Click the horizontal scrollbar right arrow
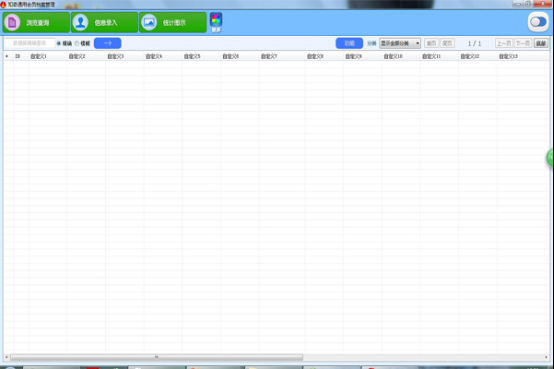The height and width of the screenshot is (369, 554). [x=546, y=357]
